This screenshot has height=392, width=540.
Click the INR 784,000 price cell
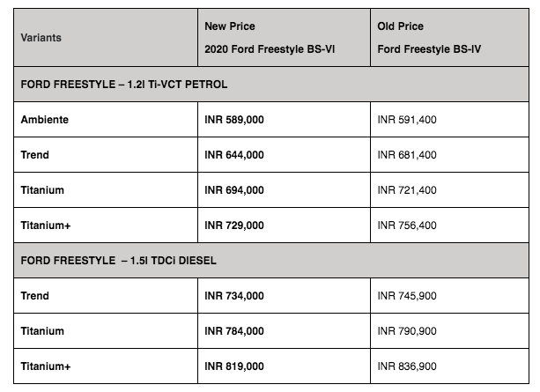pyautogui.click(x=233, y=331)
